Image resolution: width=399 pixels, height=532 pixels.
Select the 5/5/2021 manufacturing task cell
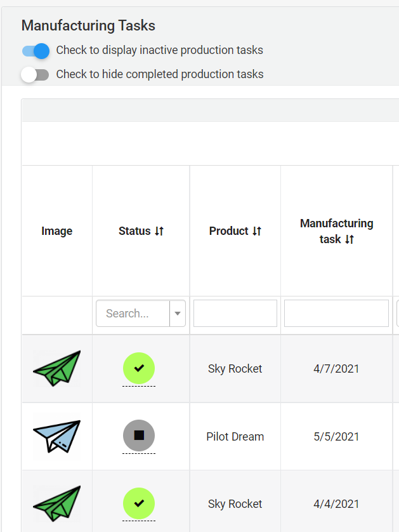tap(336, 437)
